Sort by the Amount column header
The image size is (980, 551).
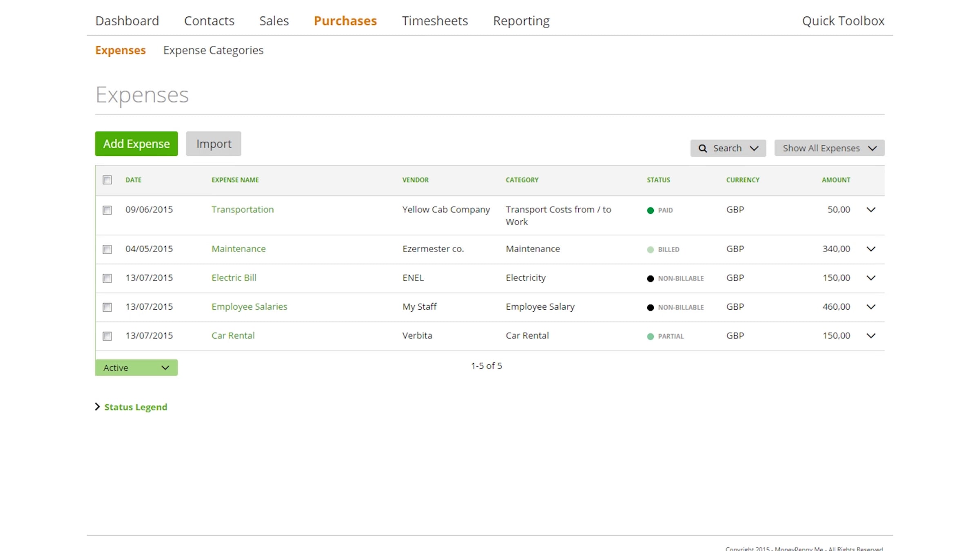(835, 180)
